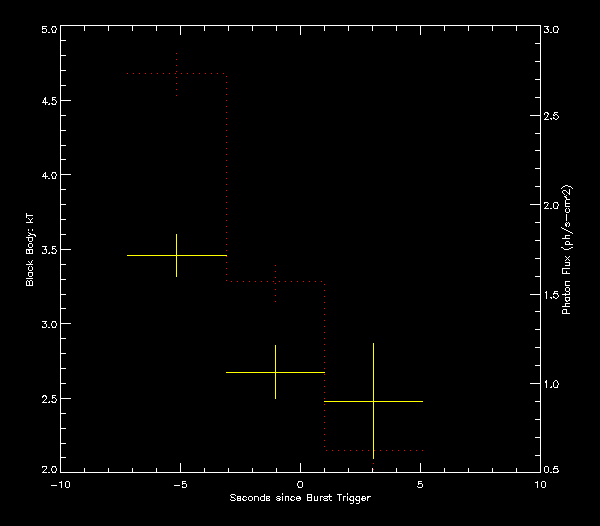Screen dimensions: 600x526
Task: Select the data point cross near kT 3.45
Action: click(176, 256)
